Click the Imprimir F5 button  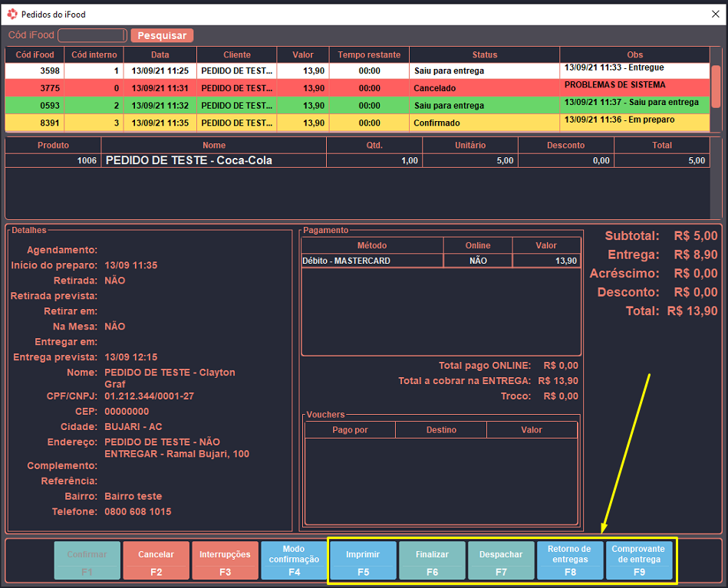pos(363,560)
